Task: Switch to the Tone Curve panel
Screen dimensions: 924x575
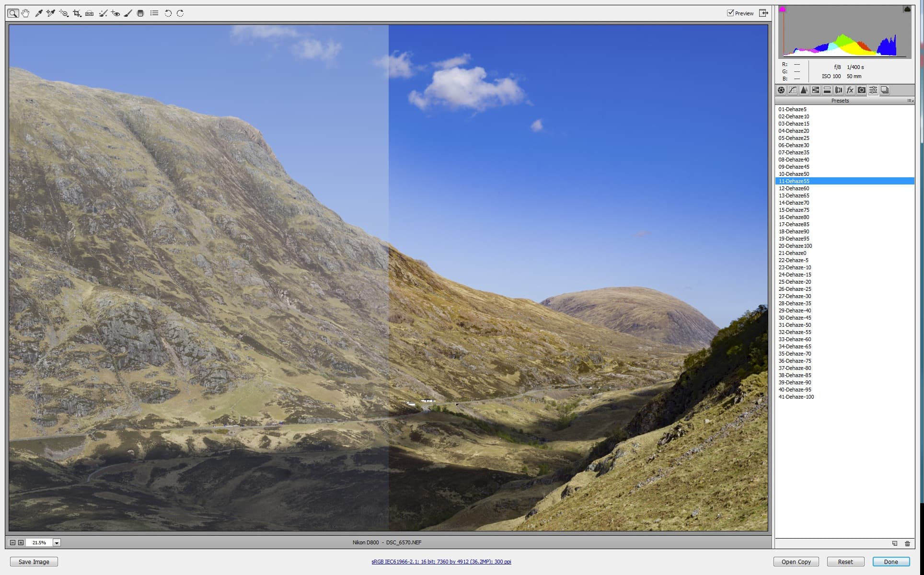Action: point(793,90)
